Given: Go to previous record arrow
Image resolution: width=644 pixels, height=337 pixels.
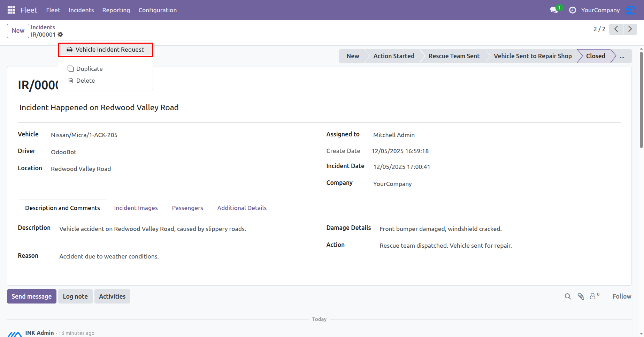Looking at the screenshot, I should 616,29.
